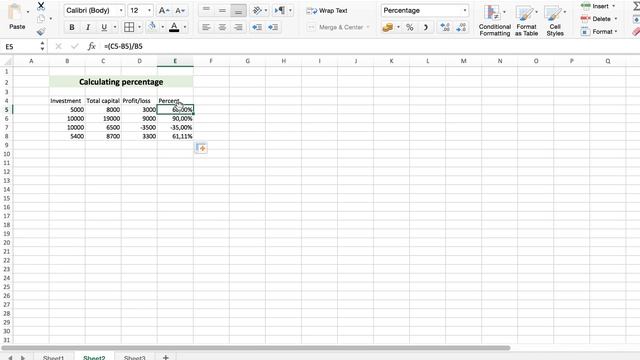Expand the Borders dropdown arrow
Viewport: 640px width, 360px height.
pyautogui.click(x=139, y=27)
